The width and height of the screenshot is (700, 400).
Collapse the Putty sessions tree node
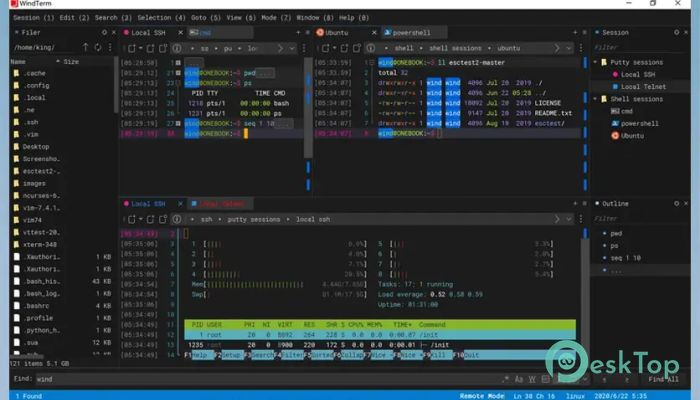(596, 62)
